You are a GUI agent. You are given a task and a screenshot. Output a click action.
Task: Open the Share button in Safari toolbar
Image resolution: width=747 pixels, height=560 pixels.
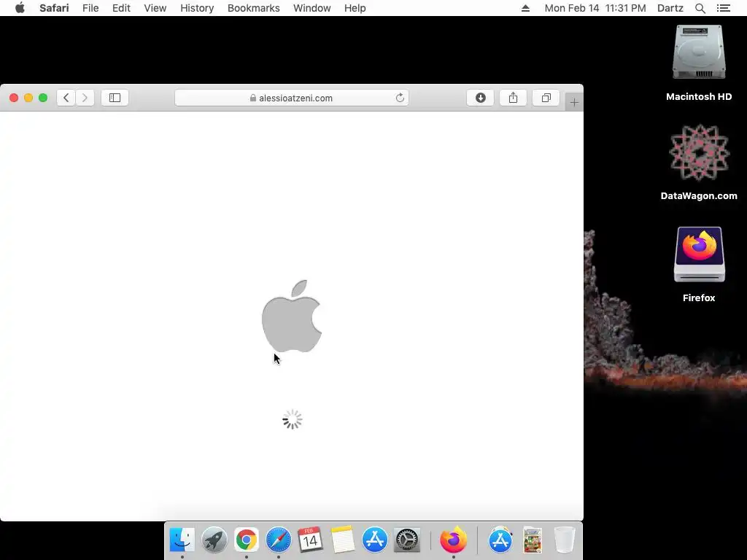pos(513,98)
